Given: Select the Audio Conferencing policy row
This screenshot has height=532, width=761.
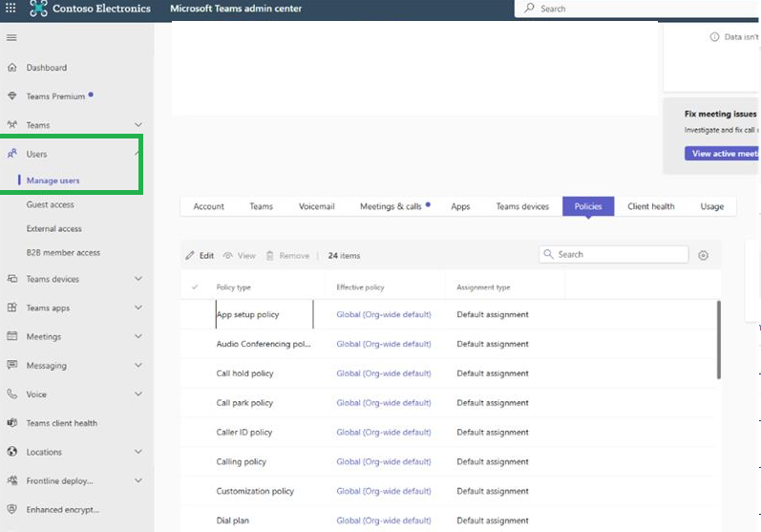Looking at the screenshot, I should point(447,344).
